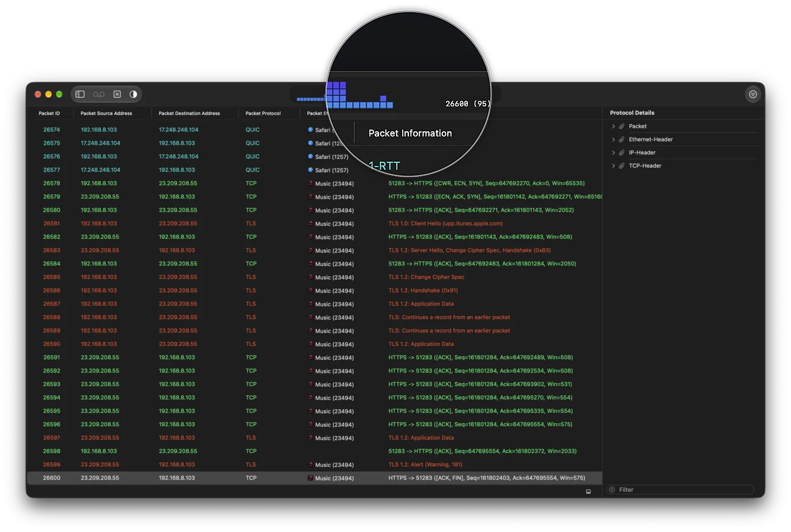
Task: Click 'Music (23494)' in packet 26593 row
Action: tap(334, 384)
